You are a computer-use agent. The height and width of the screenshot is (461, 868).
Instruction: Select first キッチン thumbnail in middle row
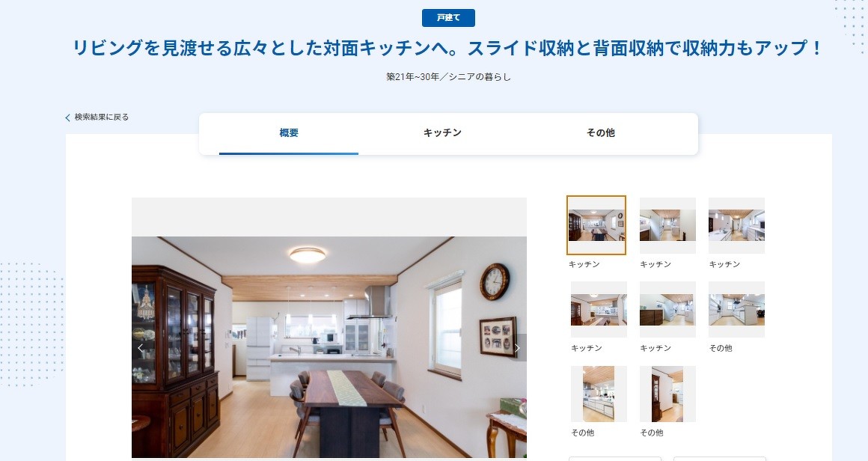pos(599,309)
